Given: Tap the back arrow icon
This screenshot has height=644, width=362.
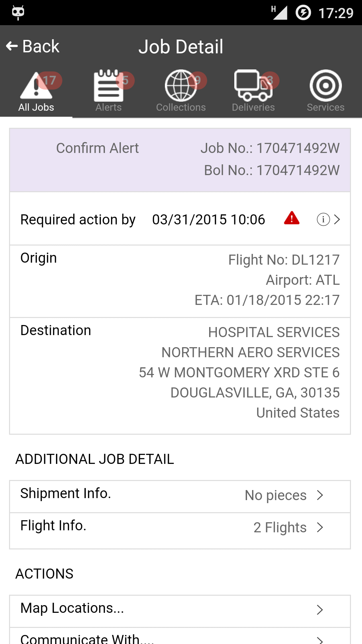Looking at the screenshot, I should pos(12,46).
